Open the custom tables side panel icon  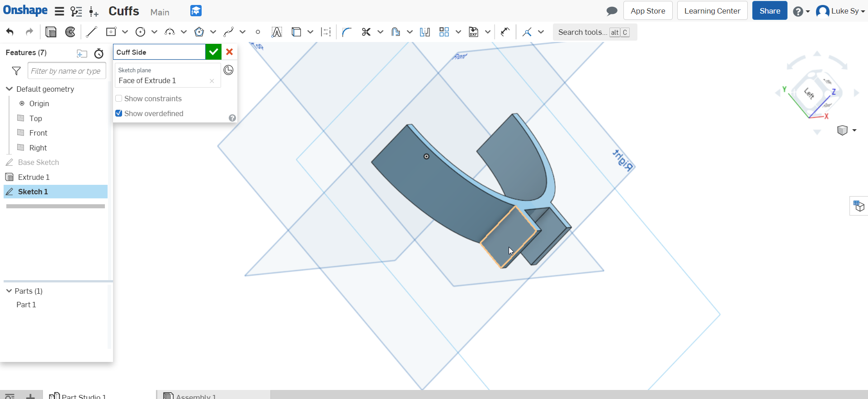coord(859,206)
